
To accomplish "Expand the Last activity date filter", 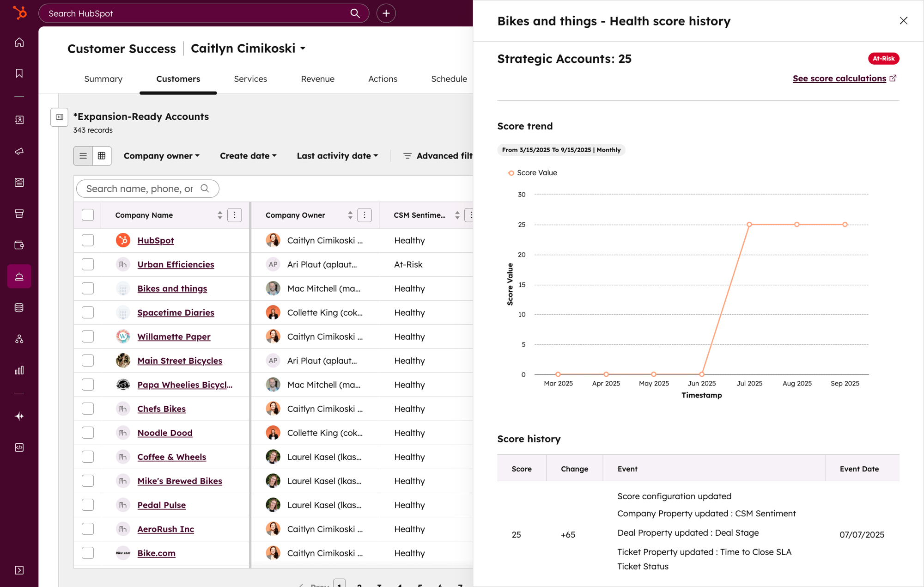I will click(337, 156).
